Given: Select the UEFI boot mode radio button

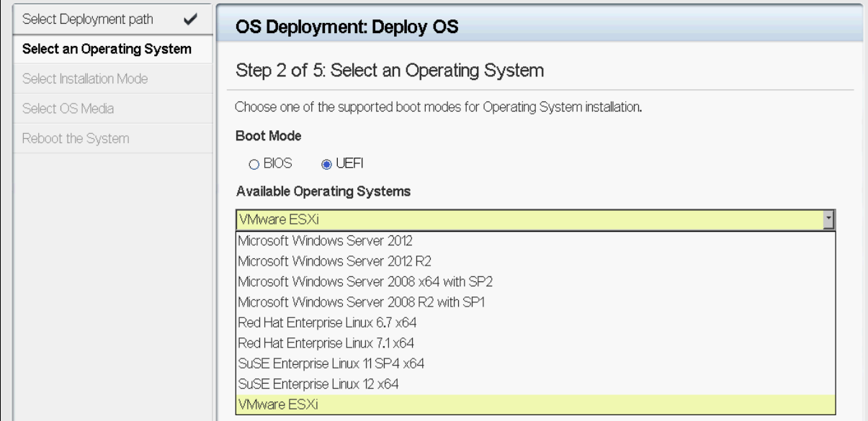Looking at the screenshot, I should 326,164.
